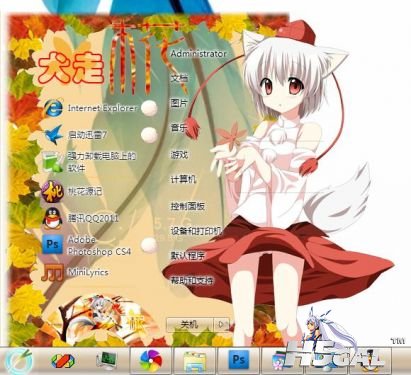Launch the MiniLyrics music note icon
411x375 pixels.
[x=52, y=272]
